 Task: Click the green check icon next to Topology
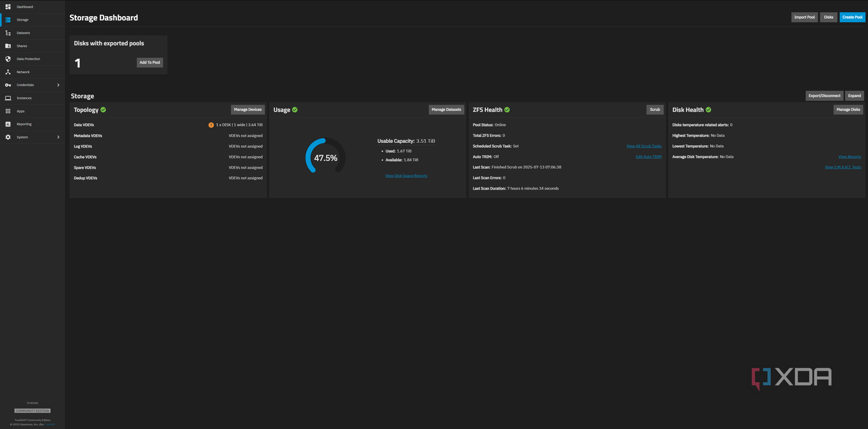point(103,110)
